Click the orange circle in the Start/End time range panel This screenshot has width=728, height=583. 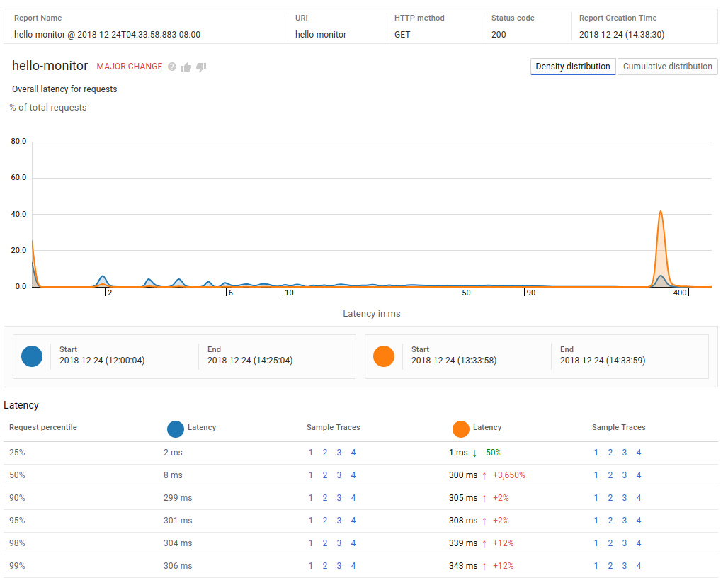[x=384, y=356]
